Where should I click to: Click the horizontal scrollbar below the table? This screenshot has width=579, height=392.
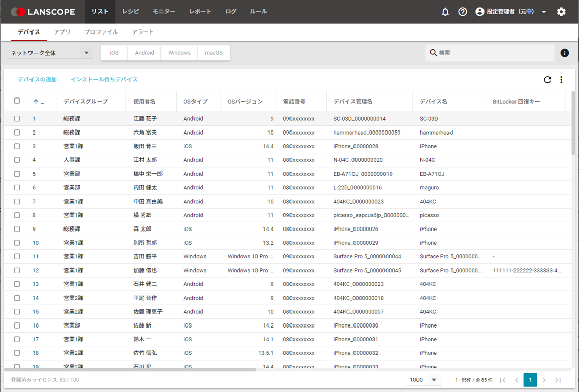(x=130, y=370)
